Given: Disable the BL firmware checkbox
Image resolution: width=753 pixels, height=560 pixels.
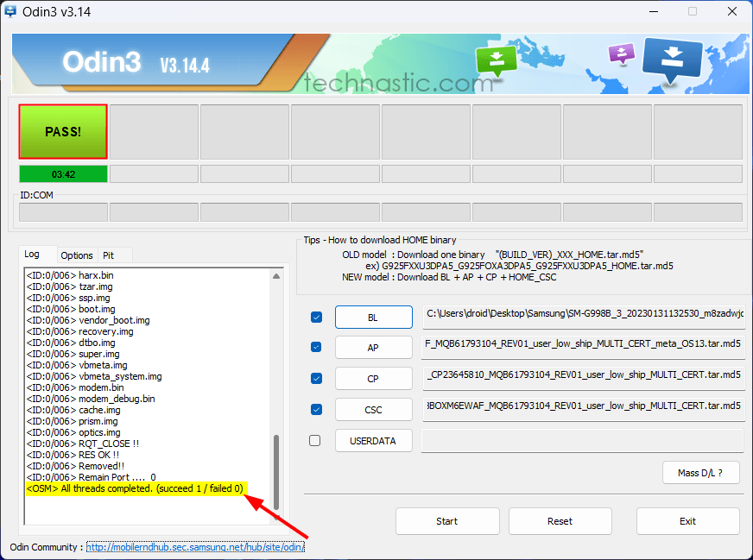Looking at the screenshot, I should point(318,317).
